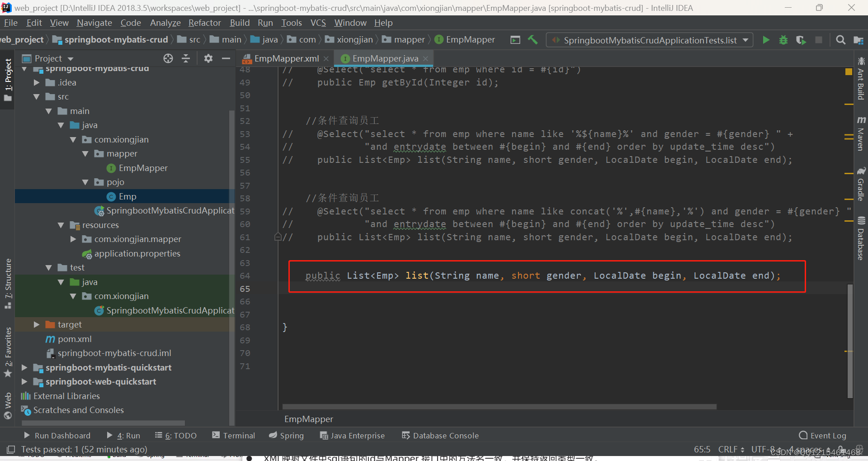
Task: Open the 6: TODO tool window
Action: [x=176, y=435]
